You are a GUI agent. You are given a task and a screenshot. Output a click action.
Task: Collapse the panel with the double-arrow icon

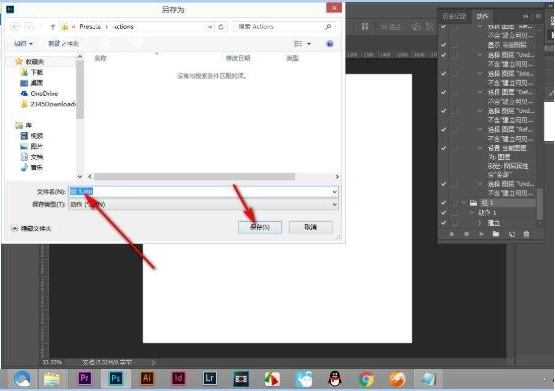click(x=526, y=16)
